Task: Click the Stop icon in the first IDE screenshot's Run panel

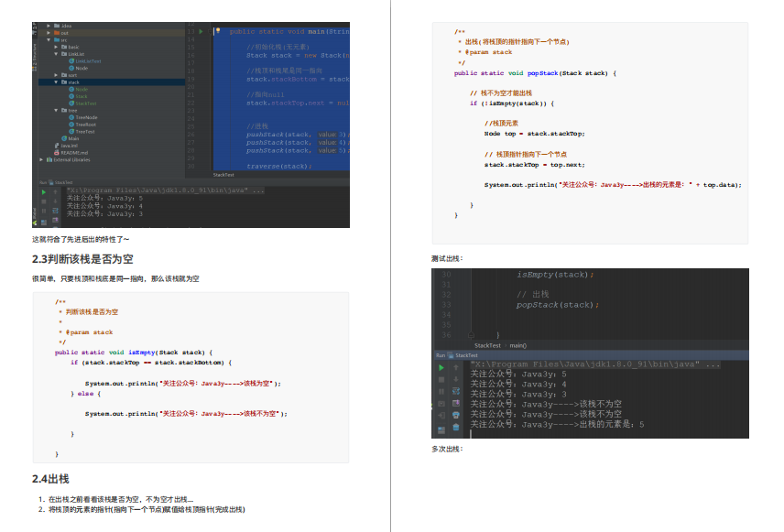Action: [x=43, y=201]
